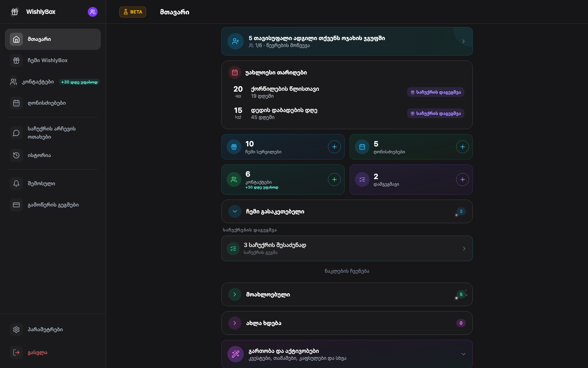Add a new wish with plus icon

pos(334,147)
